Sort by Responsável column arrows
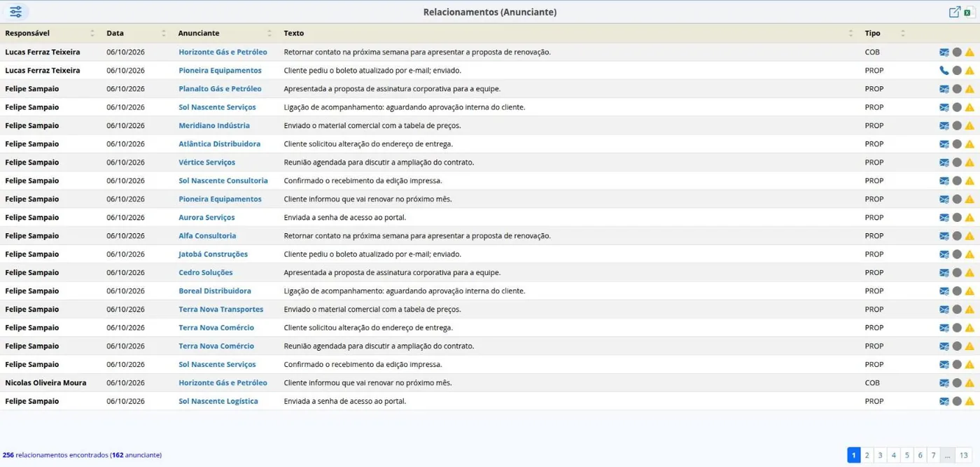This screenshot has width=980, height=467. [x=92, y=33]
